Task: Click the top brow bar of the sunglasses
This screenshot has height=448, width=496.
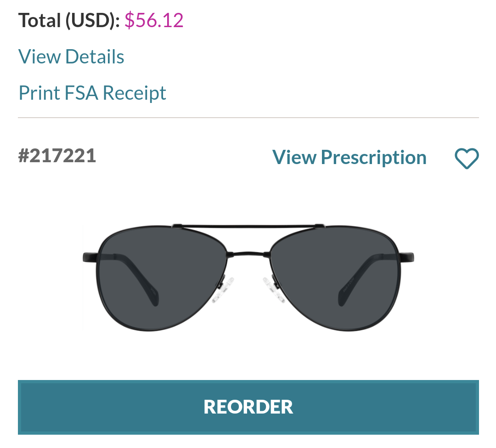Action: (x=248, y=227)
